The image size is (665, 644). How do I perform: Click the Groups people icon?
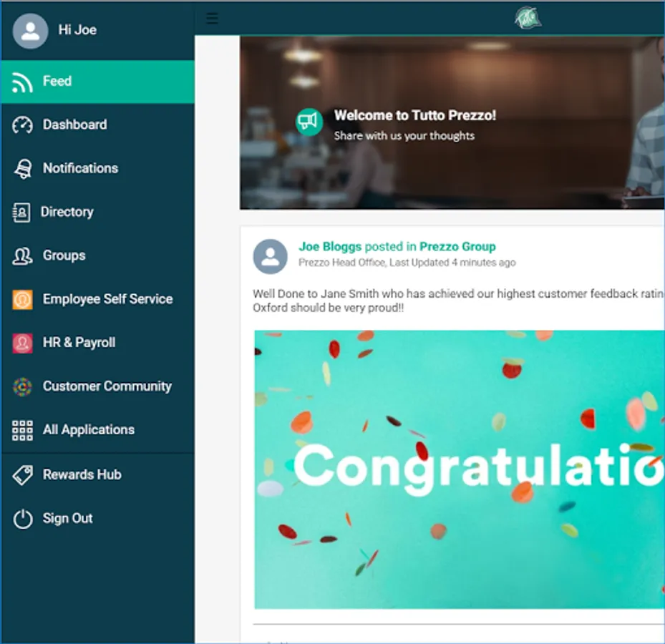tap(22, 256)
